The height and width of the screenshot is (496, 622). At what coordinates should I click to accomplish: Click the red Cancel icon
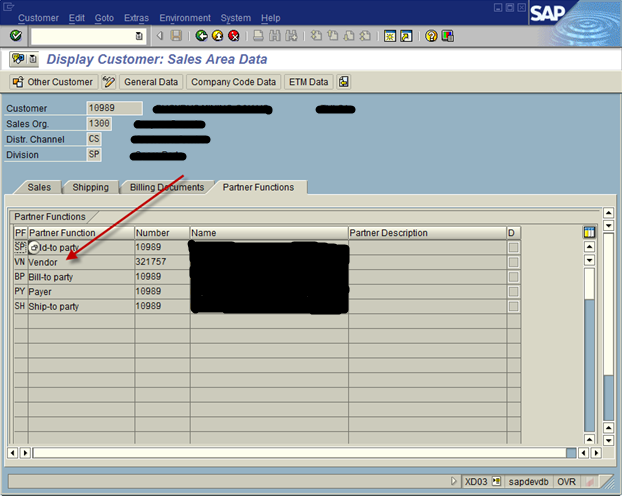[234, 36]
